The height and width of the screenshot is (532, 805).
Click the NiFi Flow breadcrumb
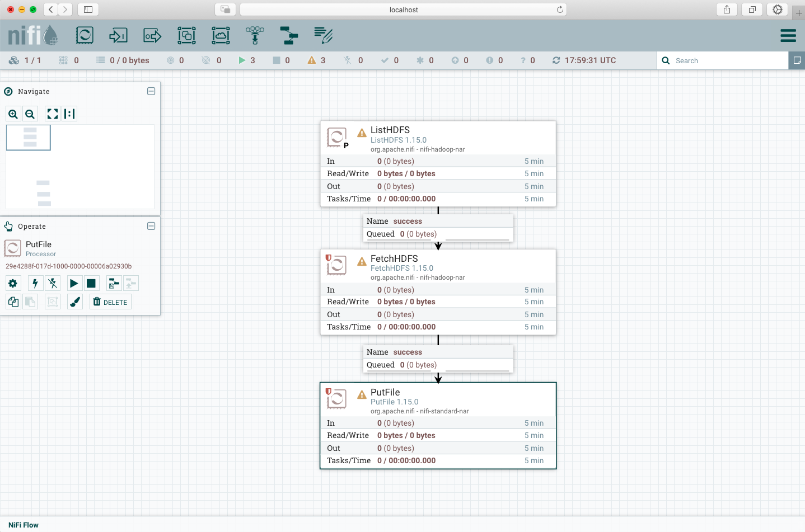(24, 525)
